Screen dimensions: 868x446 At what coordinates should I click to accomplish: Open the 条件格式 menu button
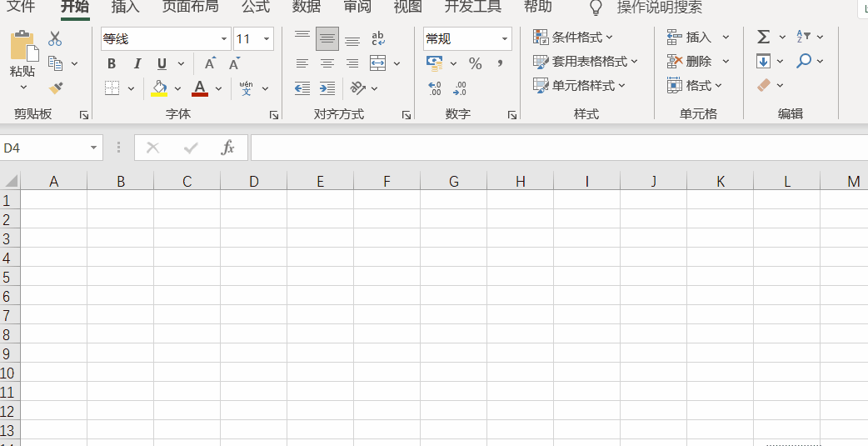573,38
